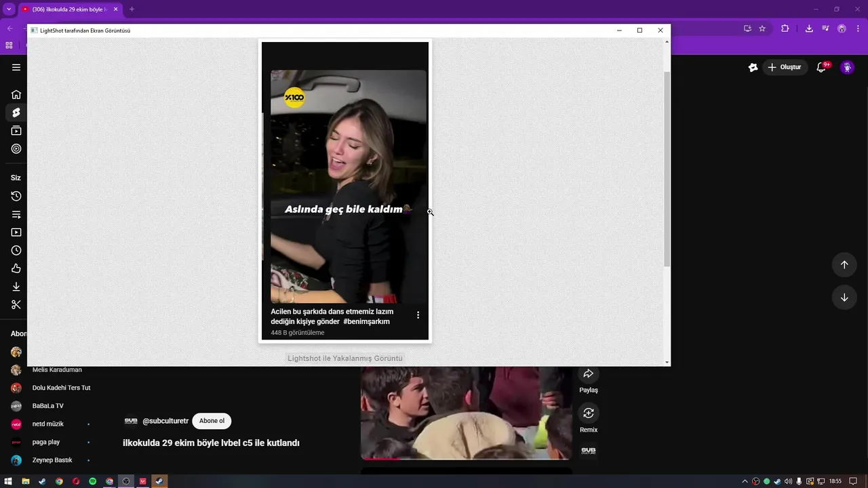This screenshot has width=868, height=488.
Task: Go to next Short with down arrow
Action: pos(844,298)
